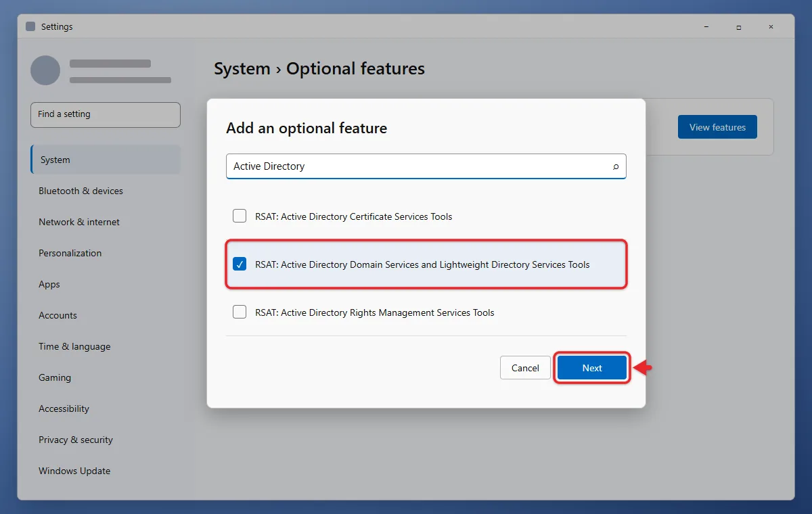
Task: Click the user profile avatar
Action: (x=45, y=70)
